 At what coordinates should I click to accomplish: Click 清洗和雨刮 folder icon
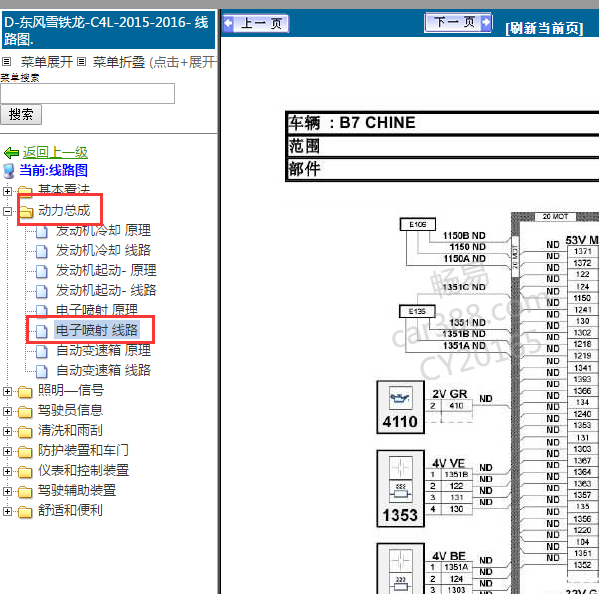[25, 432]
